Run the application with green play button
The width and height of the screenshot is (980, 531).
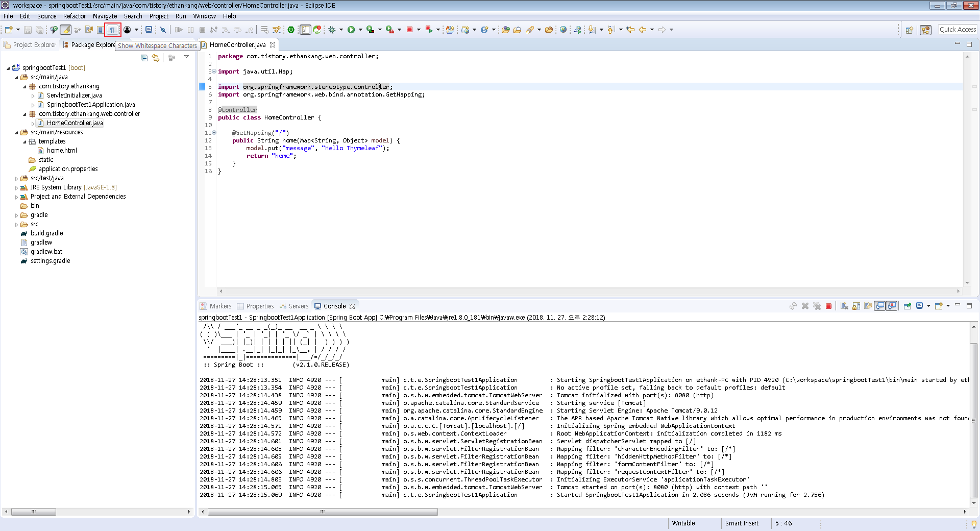[x=351, y=30]
